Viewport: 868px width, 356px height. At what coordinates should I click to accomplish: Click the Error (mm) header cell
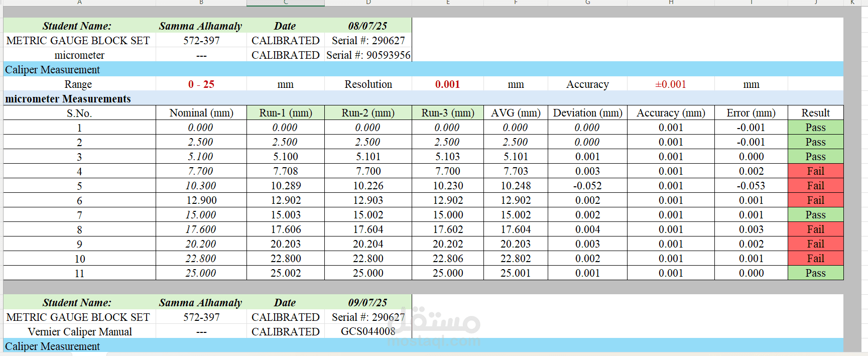[751, 113]
